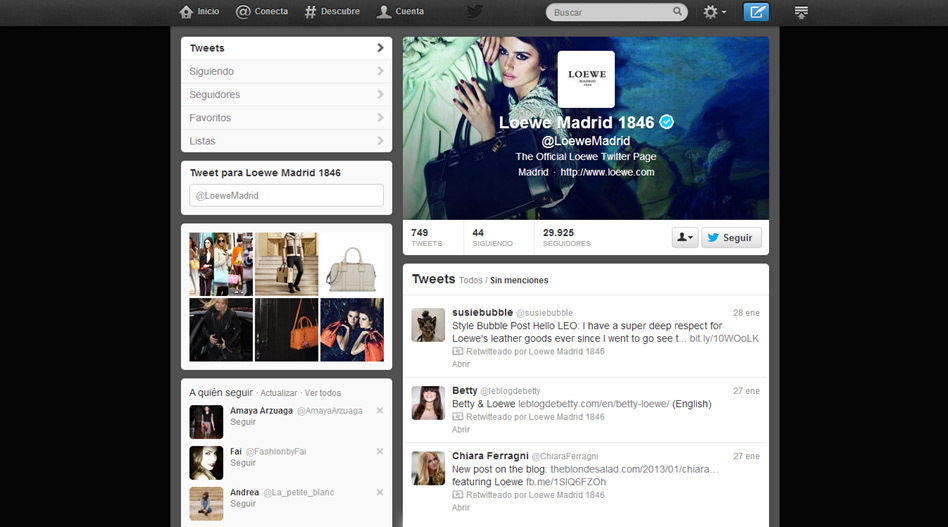
Task: Focus the Buscar search field
Action: coord(616,12)
